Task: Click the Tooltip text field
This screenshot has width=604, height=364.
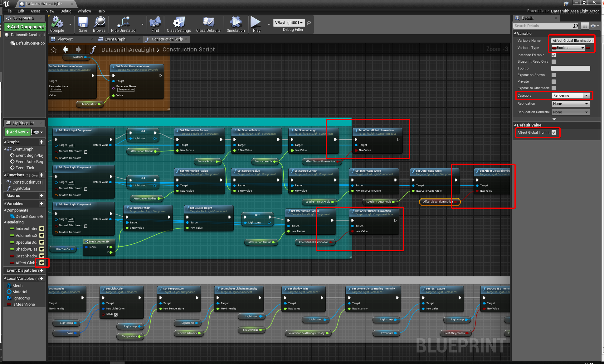Action: point(571,68)
